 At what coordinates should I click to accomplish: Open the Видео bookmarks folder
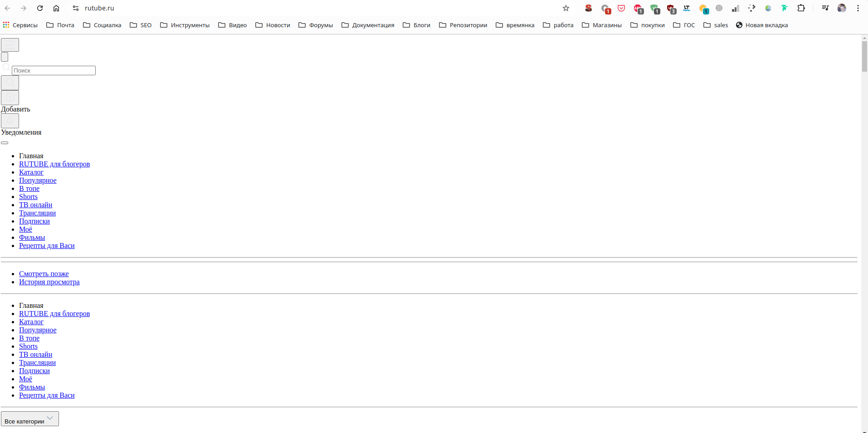232,25
